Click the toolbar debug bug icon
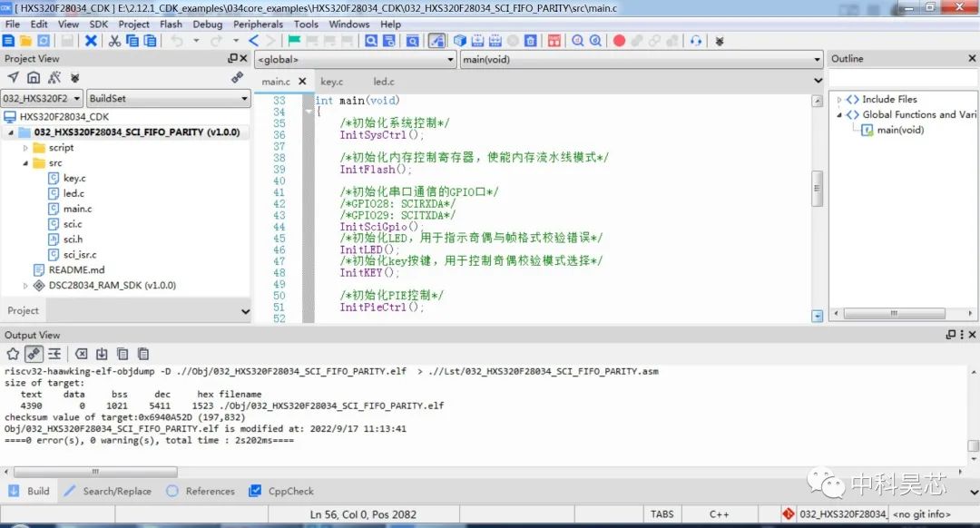Screen dimensions: 980x528 (720, 41)
